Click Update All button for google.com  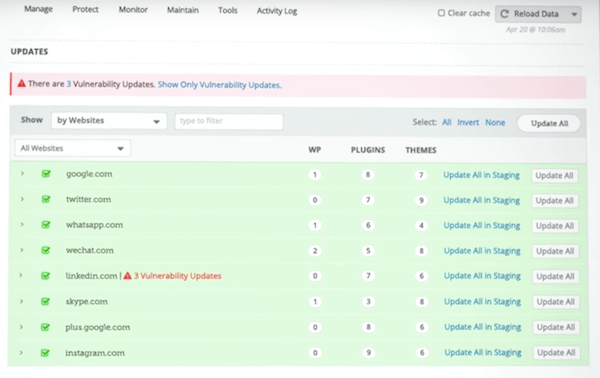(554, 176)
